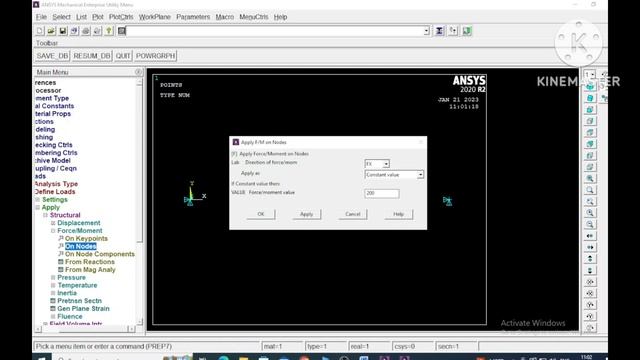Expand the Settings tree node
The image size is (640, 360).
38,200
